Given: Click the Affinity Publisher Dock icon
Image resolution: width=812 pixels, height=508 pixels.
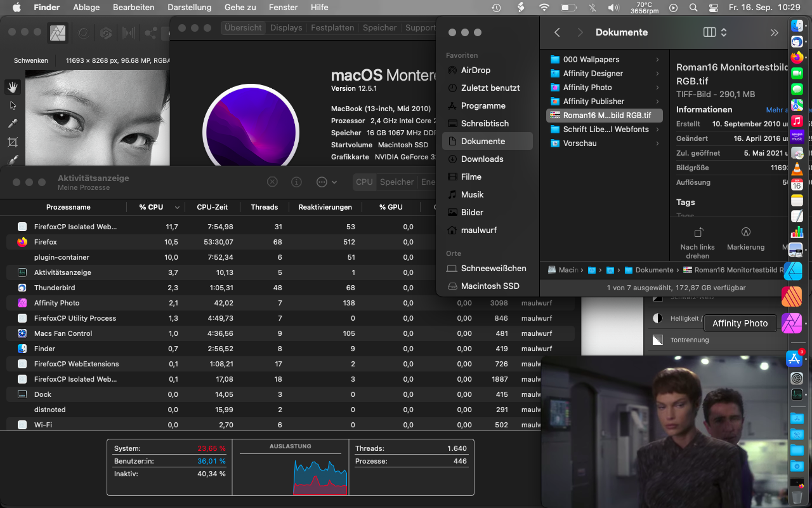Looking at the screenshot, I should pyautogui.click(x=792, y=297).
